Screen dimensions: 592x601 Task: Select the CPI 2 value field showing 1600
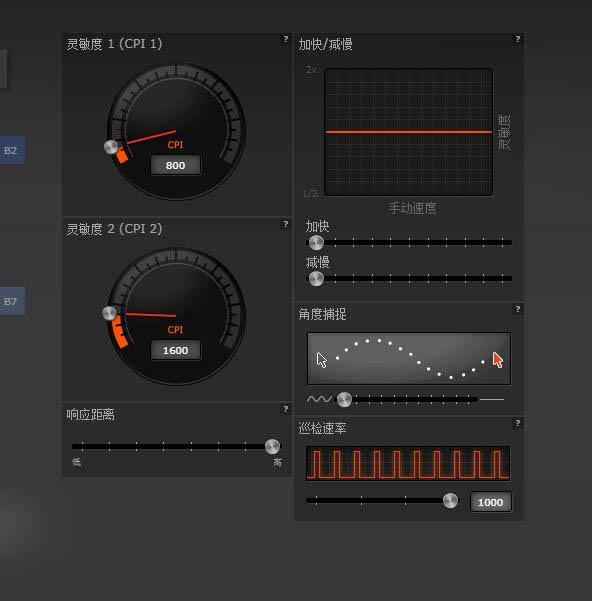(175, 350)
